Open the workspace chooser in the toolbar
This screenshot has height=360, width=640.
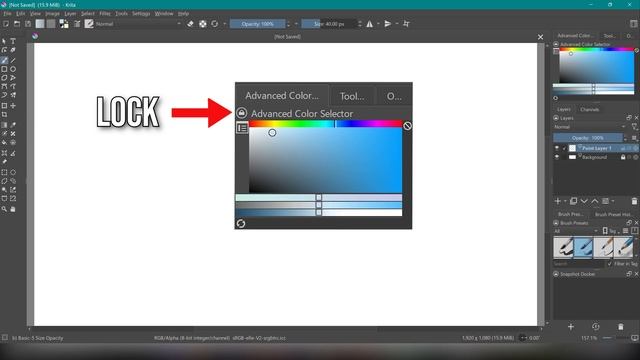tap(634, 24)
